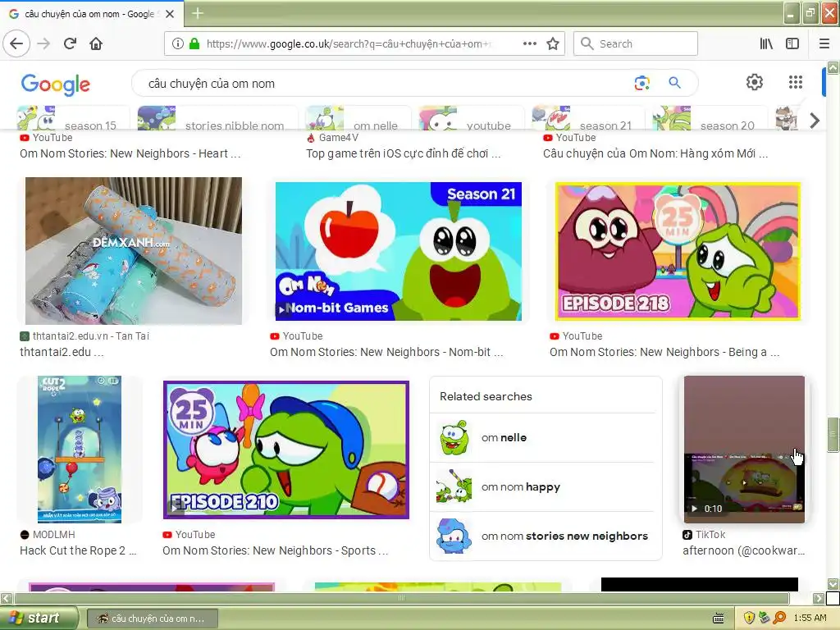Select the season 20 filter chip
The height and width of the screenshot is (630, 840).
(710, 119)
